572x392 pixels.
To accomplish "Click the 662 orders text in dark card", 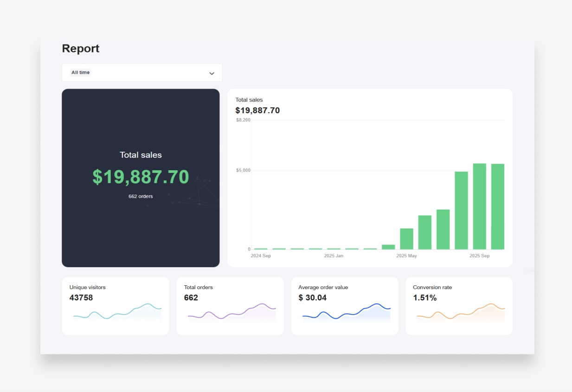I will 141,196.
